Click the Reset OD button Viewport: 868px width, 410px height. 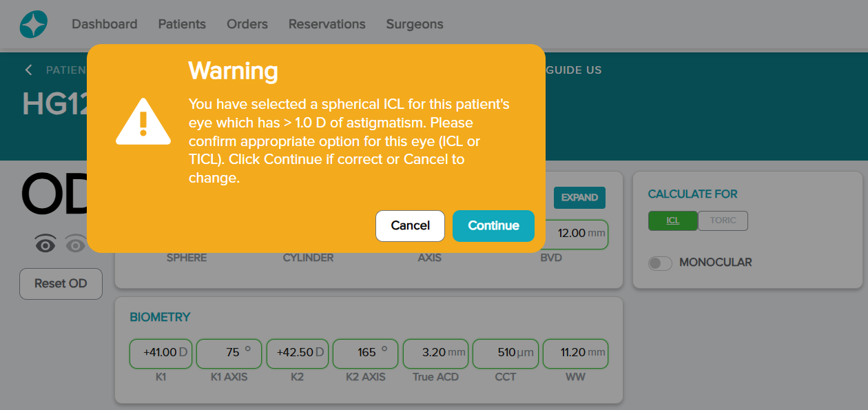click(x=61, y=284)
